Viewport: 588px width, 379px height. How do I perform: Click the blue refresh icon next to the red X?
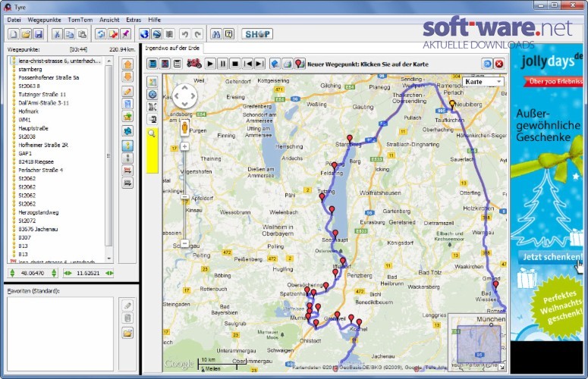[x=487, y=64]
